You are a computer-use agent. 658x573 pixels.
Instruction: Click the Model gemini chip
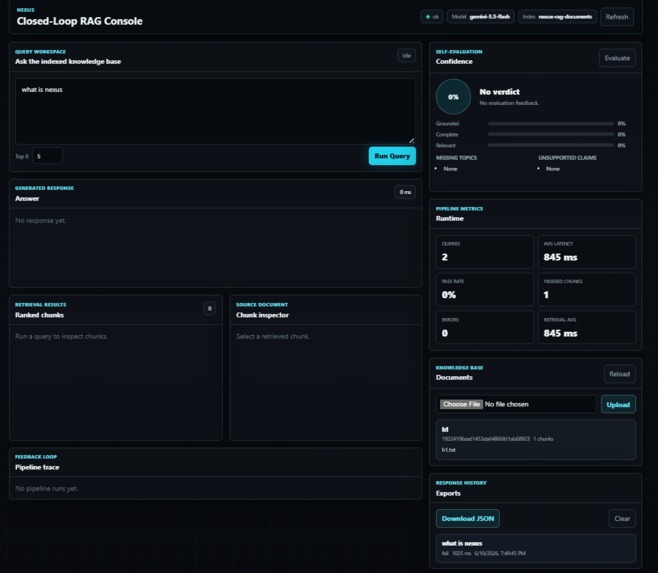(x=480, y=17)
